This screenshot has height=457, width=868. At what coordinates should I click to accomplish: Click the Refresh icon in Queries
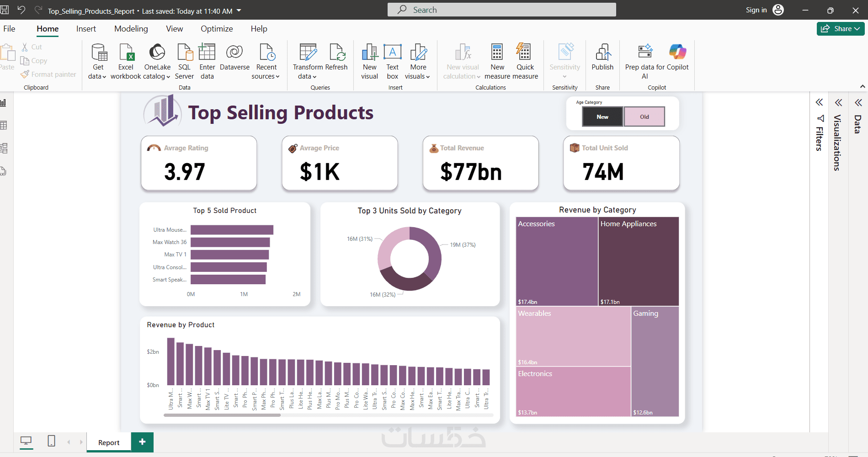pos(337,53)
